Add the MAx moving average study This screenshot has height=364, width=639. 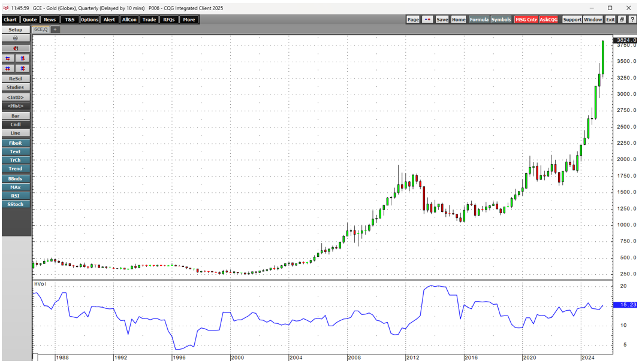tap(16, 187)
